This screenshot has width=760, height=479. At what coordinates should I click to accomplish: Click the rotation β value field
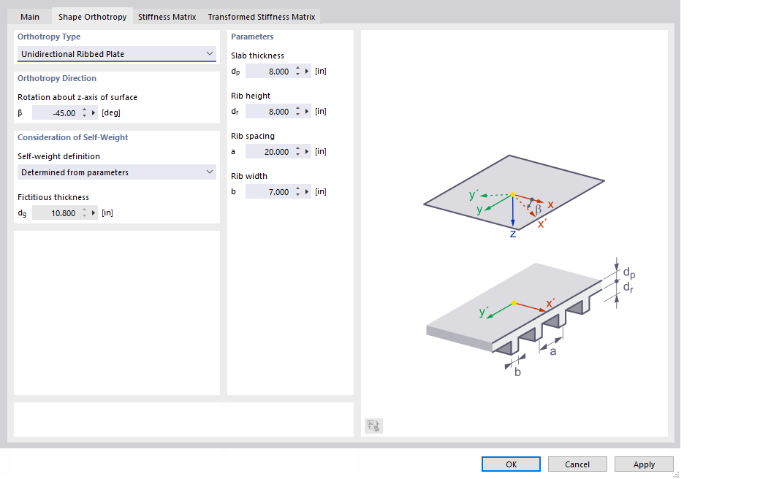tap(54, 113)
